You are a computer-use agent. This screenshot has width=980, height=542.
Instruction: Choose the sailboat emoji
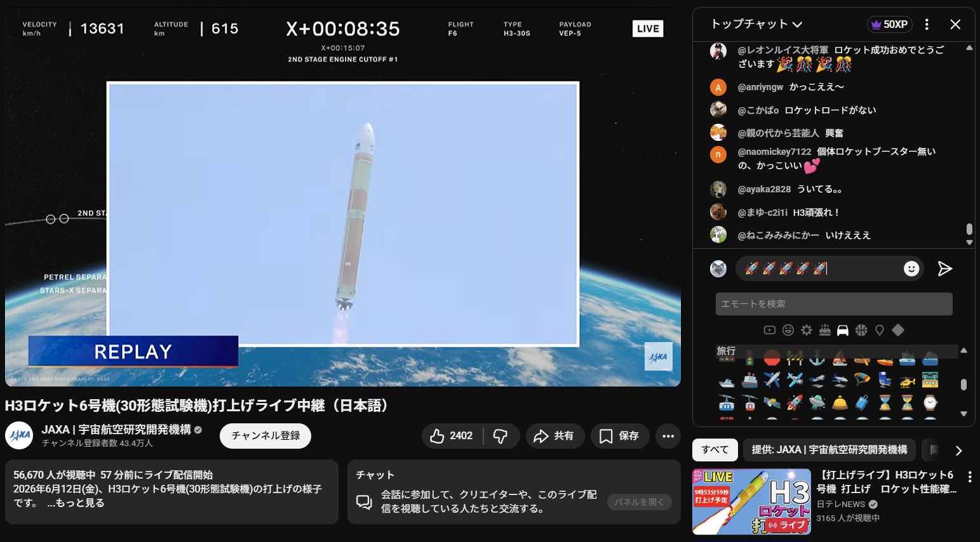click(x=840, y=359)
